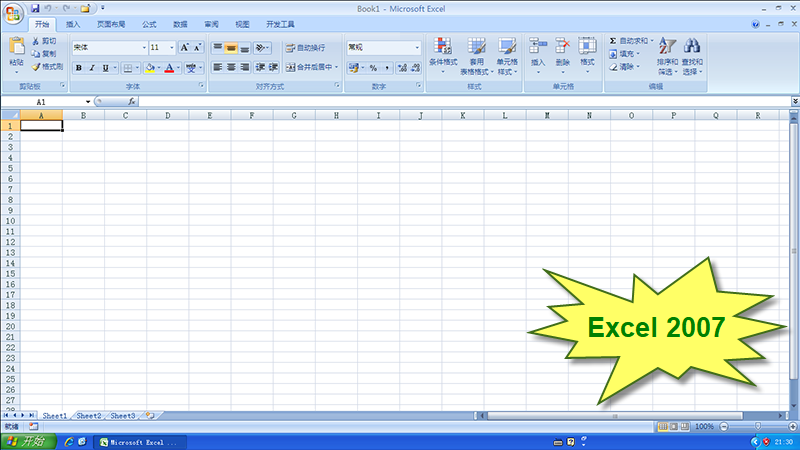The height and width of the screenshot is (450, 800).
Task: Toggle underline formatting (U)
Action: pos(106,68)
